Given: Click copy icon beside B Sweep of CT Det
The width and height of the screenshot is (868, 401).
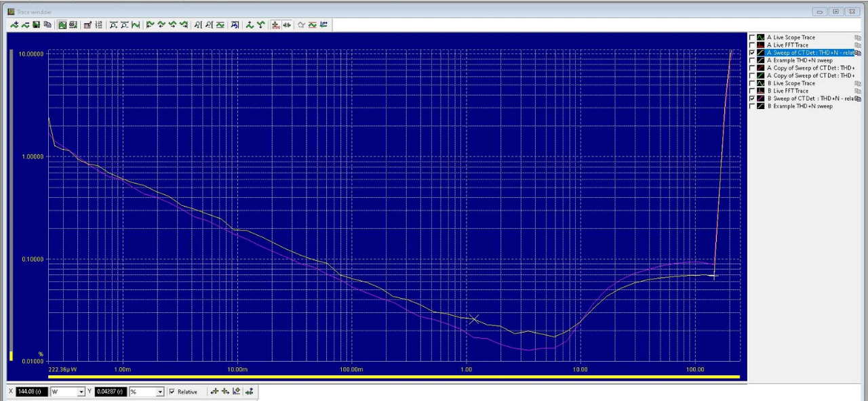Looking at the screenshot, I should tap(858, 98).
